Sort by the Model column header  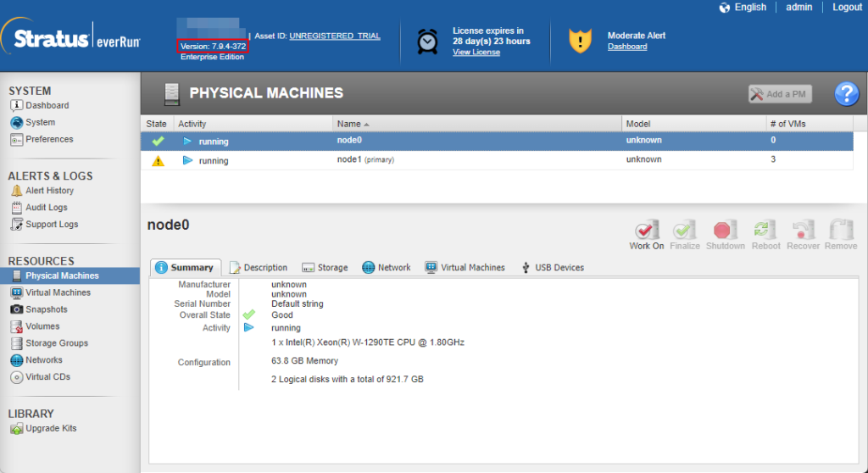pos(693,124)
